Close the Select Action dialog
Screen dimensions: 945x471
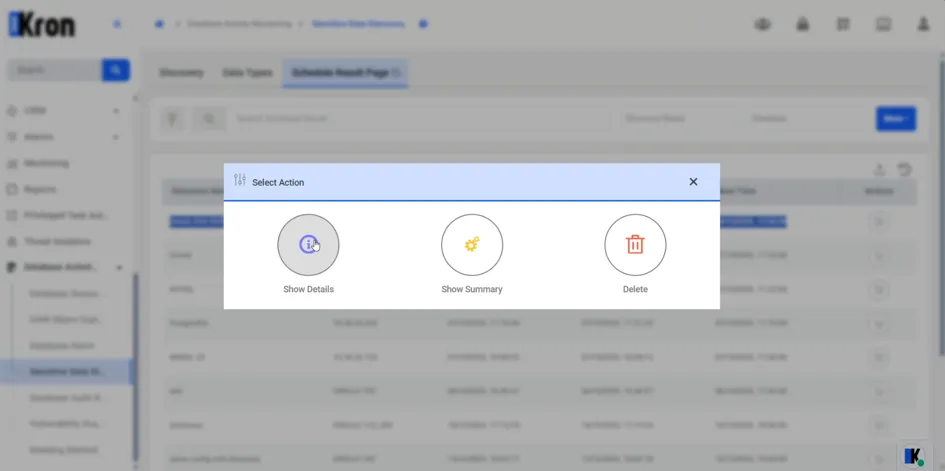[x=693, y=182]
